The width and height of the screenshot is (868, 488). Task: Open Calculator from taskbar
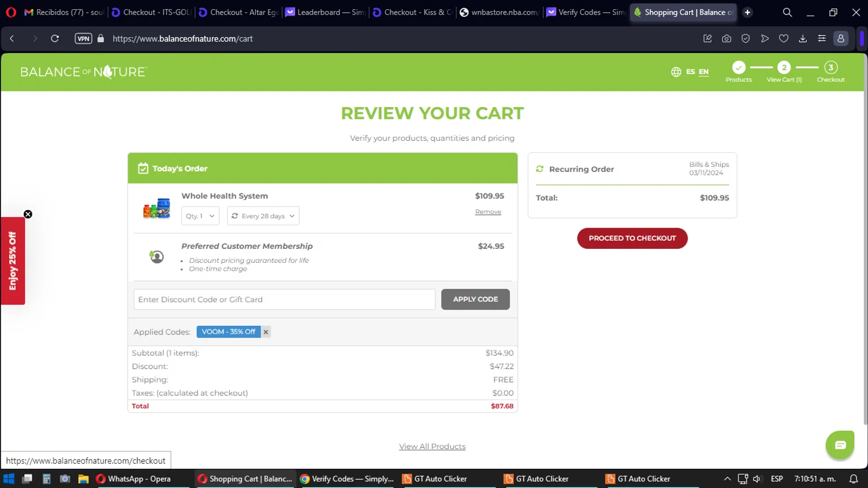46,479
